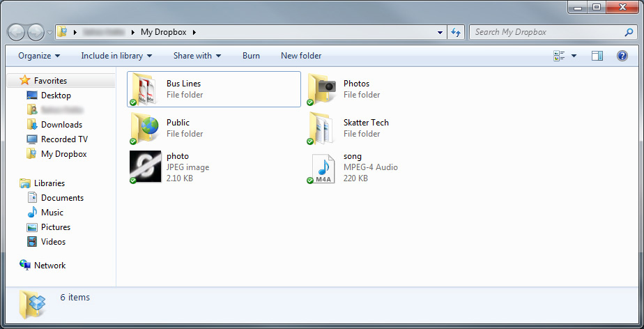Open the recent pages dropdown arrow
This screenshot has height=329, width=644.
pos(49,33)
